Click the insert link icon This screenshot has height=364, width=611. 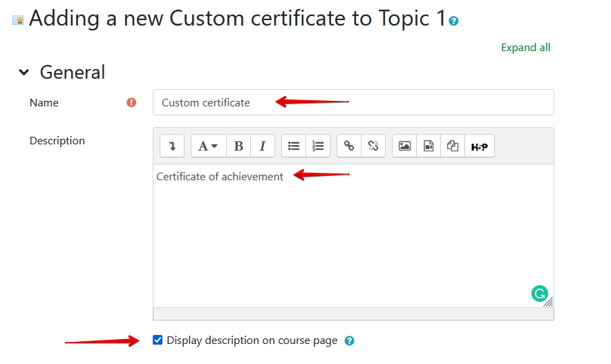(349, 146)
